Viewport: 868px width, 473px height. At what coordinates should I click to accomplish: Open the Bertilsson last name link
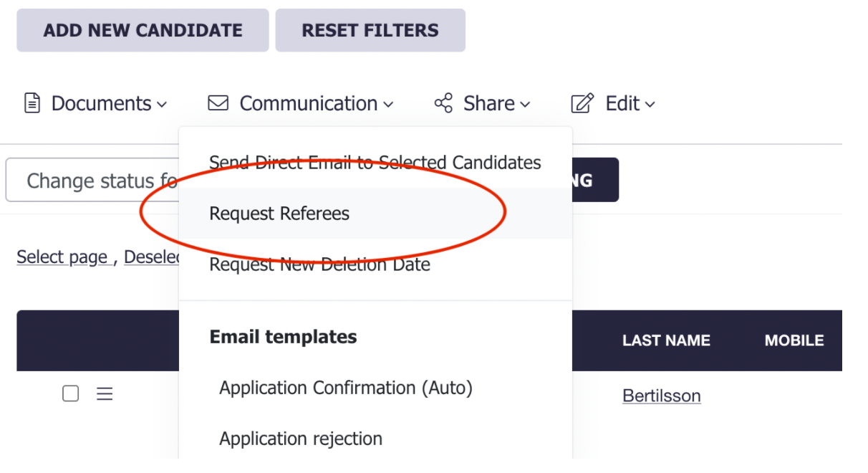coord(662,396)
